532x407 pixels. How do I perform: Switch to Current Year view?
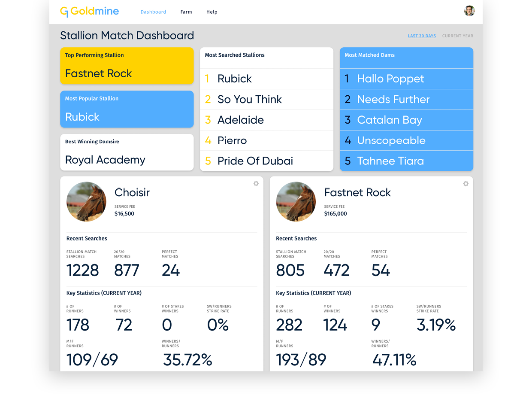coord(458,36)
